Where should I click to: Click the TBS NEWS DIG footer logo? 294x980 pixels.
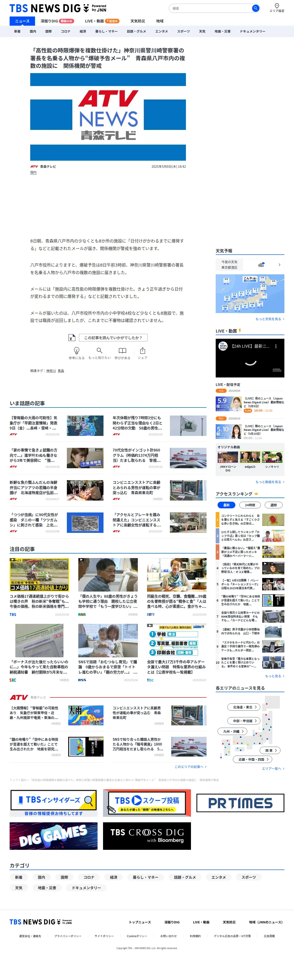41,922
